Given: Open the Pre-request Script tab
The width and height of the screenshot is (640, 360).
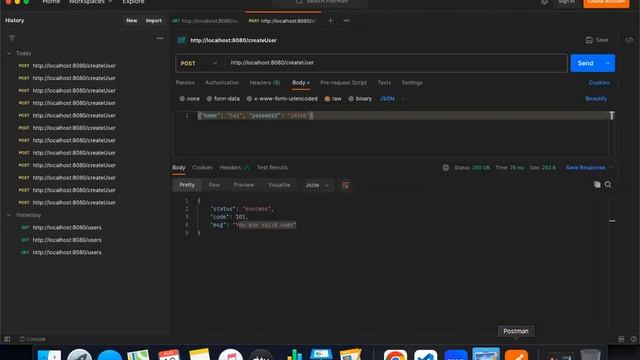Looking at the screenshot, I should [343, 83].
